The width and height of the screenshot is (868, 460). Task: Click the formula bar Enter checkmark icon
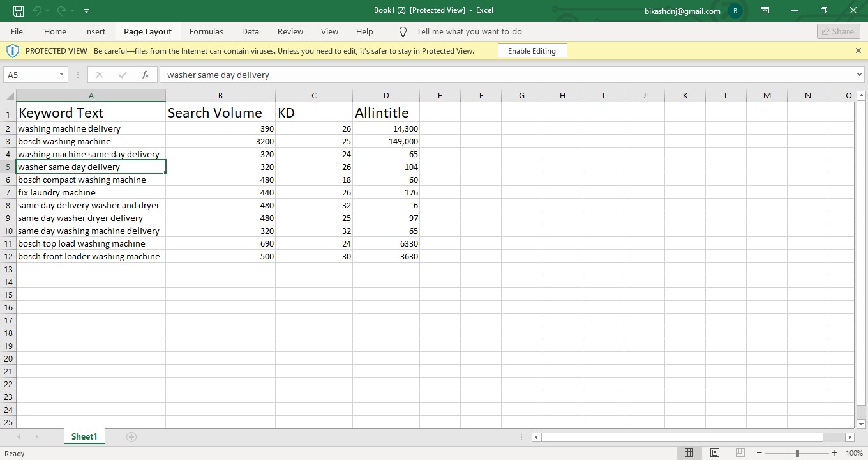tap(123, 75)
